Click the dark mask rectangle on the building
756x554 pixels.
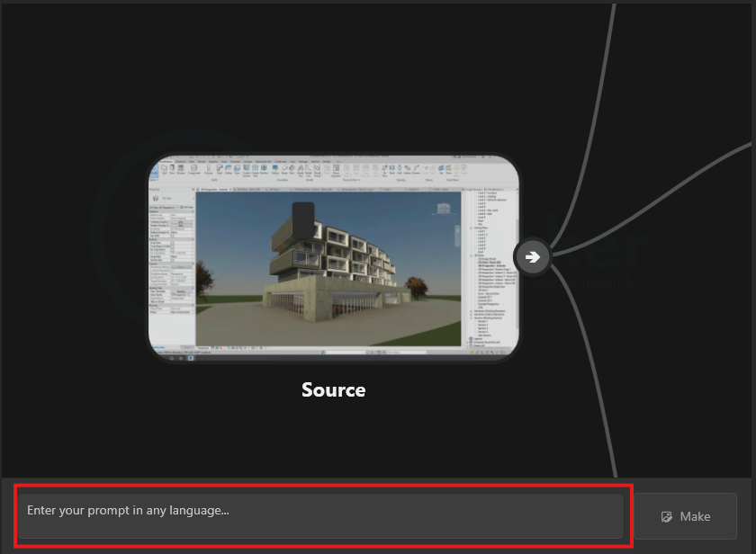point(303,221)
